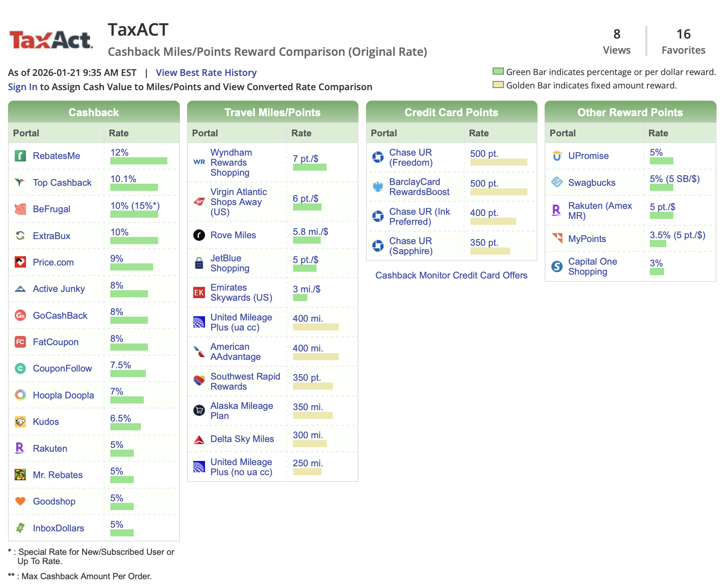Click the Delta Sky Miles triangle icon
Viewport: 727px width, 588px height.
pos(199,439)
